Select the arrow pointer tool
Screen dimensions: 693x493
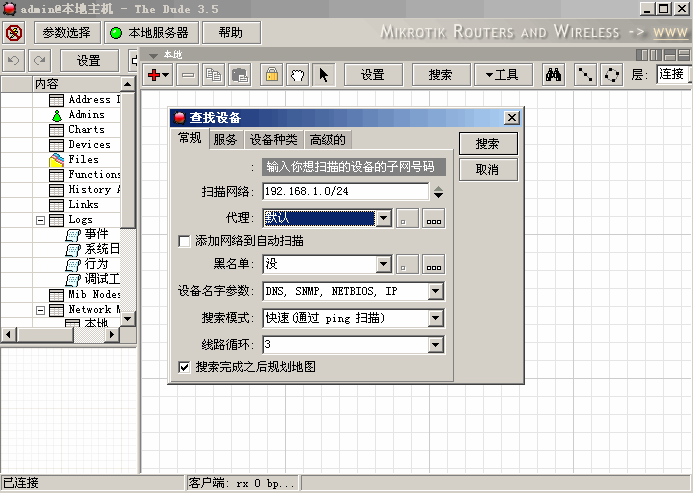click(x=324, y=75)
